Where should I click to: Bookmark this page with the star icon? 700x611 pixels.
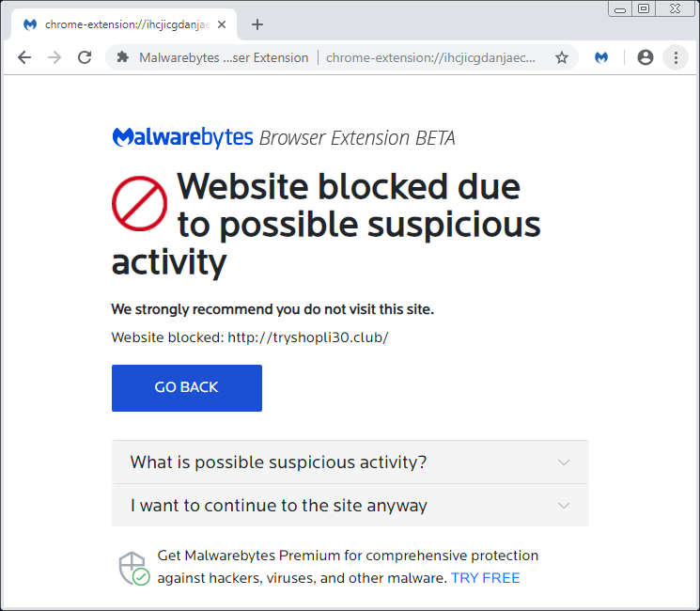[562, 57]
